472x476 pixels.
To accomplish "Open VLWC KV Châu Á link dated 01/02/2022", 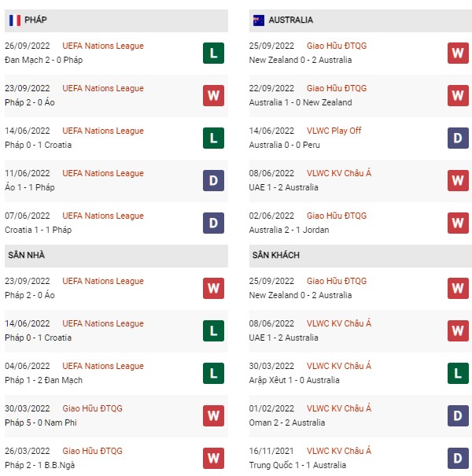I will [339, 408].
